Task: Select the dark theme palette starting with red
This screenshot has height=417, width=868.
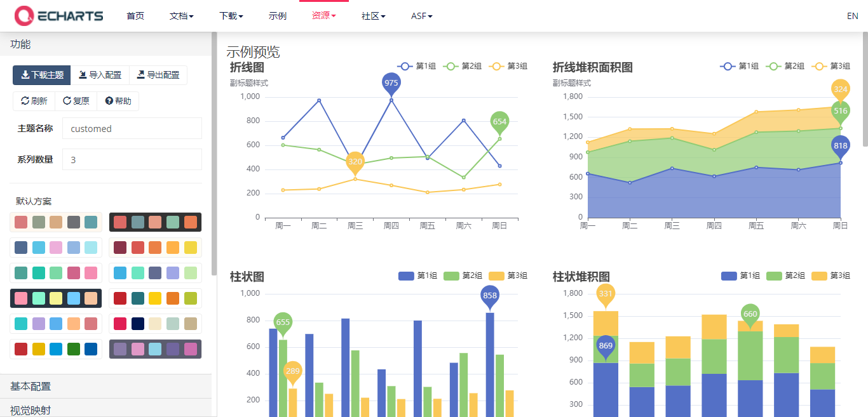Action: click(x=155, y=222)
